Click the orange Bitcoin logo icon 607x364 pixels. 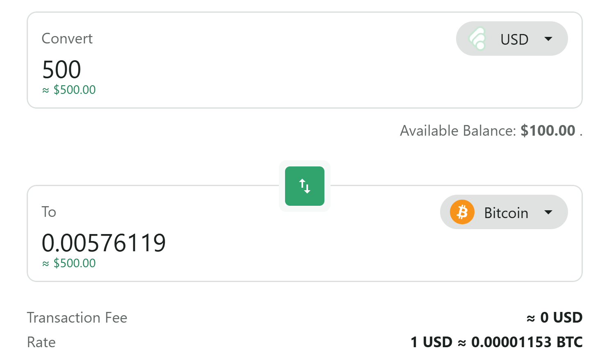tap(462, 212)
